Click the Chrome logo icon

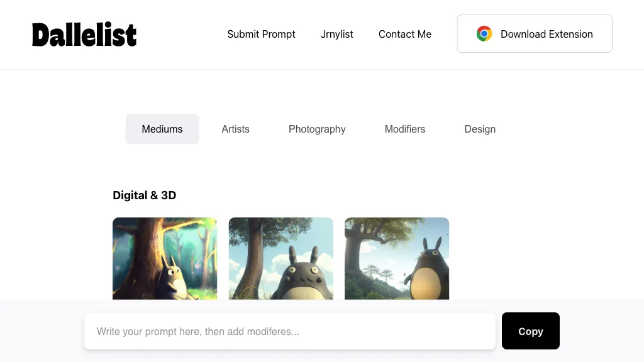484,34
